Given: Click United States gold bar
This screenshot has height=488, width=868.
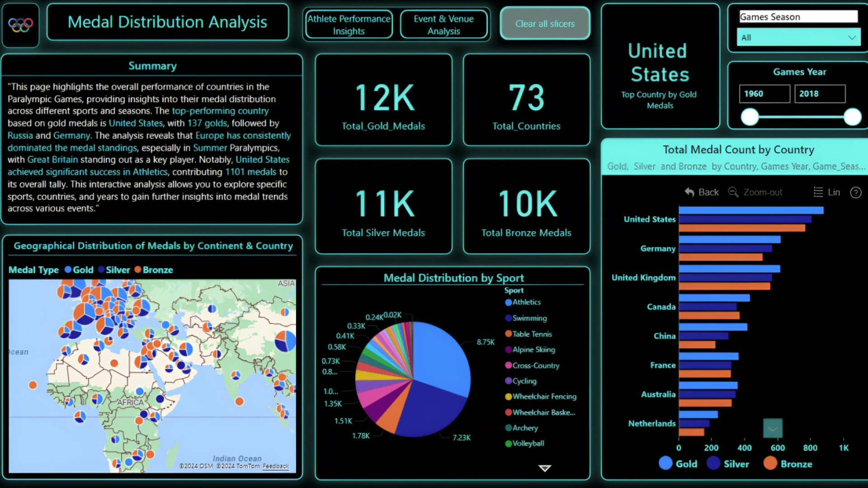Looking at the screenshot, I should point(751,210).
